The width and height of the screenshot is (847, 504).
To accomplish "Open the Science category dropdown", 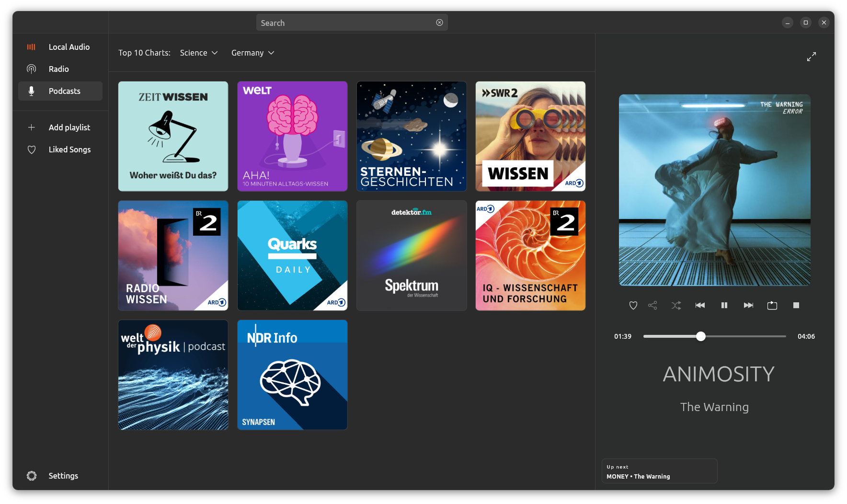I will (x=199, y=53).
